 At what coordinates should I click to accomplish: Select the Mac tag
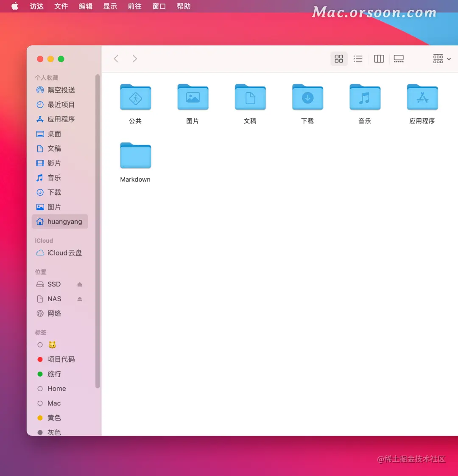pos(60,403)
